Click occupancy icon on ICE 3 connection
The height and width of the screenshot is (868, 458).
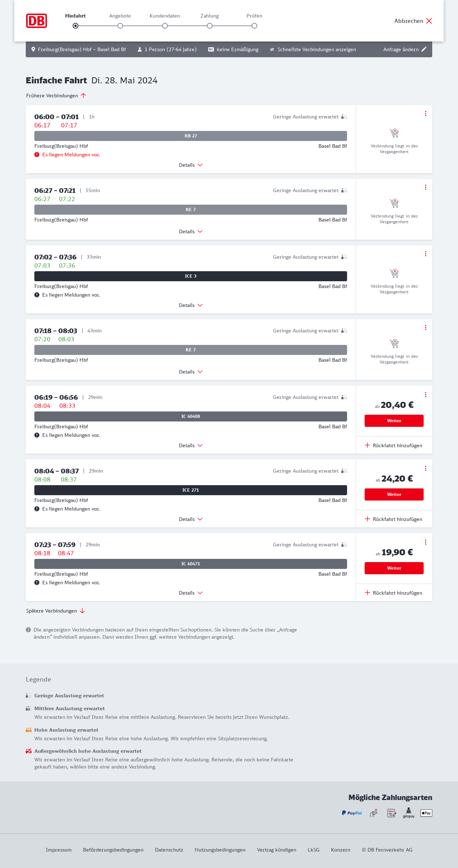coord(344,257)
